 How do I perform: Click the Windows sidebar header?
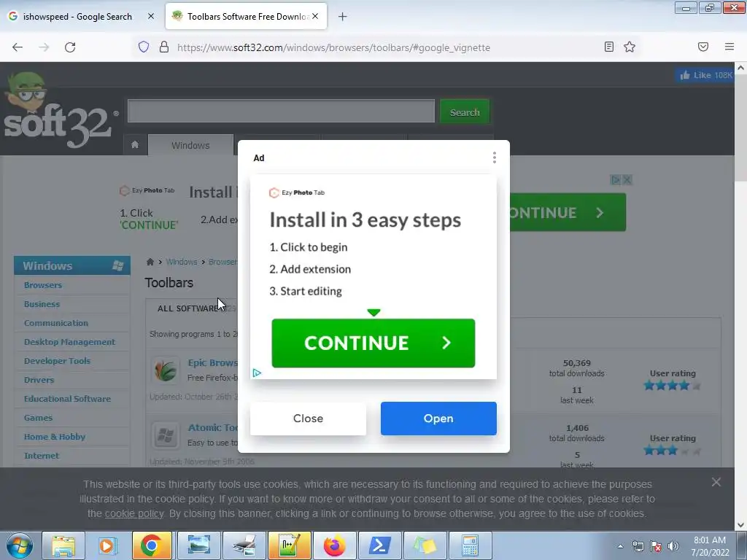[x=72, y=265]
